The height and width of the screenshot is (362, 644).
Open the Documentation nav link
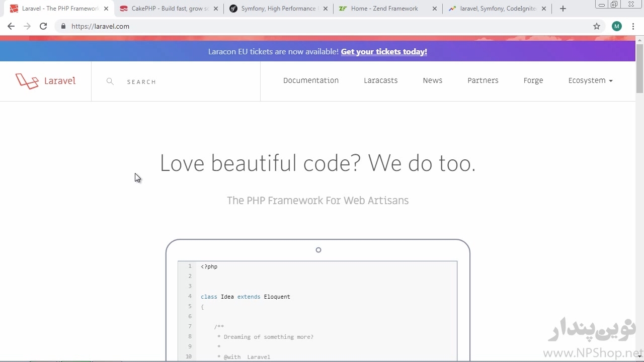[x=311, y=80]
